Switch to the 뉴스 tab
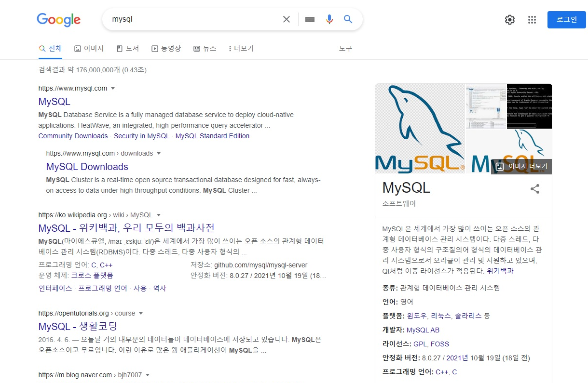The height and width of the screenshot is (383, 588). click(x=205, y=49)
